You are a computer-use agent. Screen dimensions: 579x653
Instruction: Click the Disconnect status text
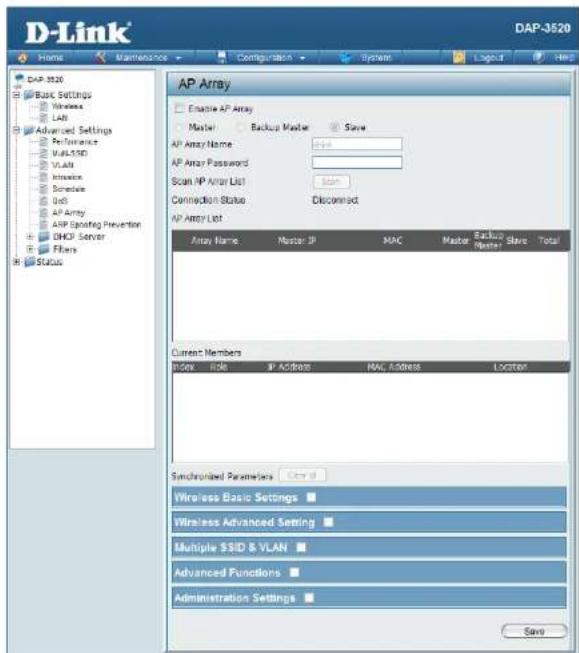click(x=335, y=200)
